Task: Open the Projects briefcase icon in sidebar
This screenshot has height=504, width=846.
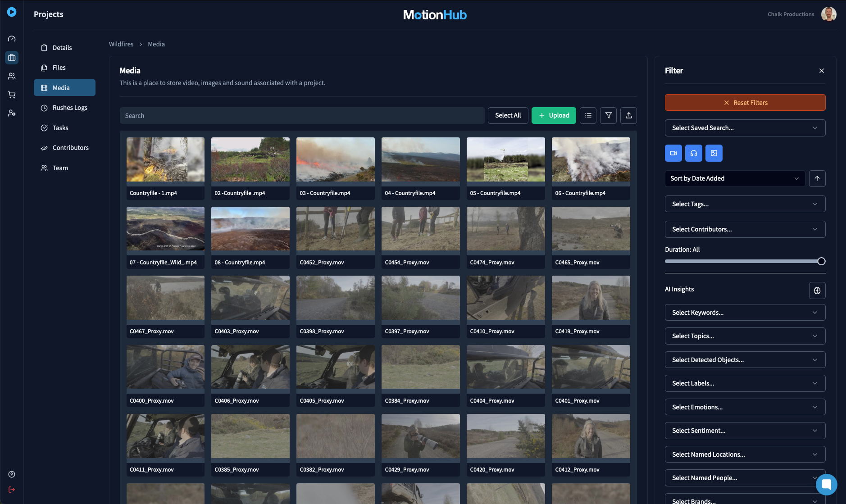Action: click(12, 57)
